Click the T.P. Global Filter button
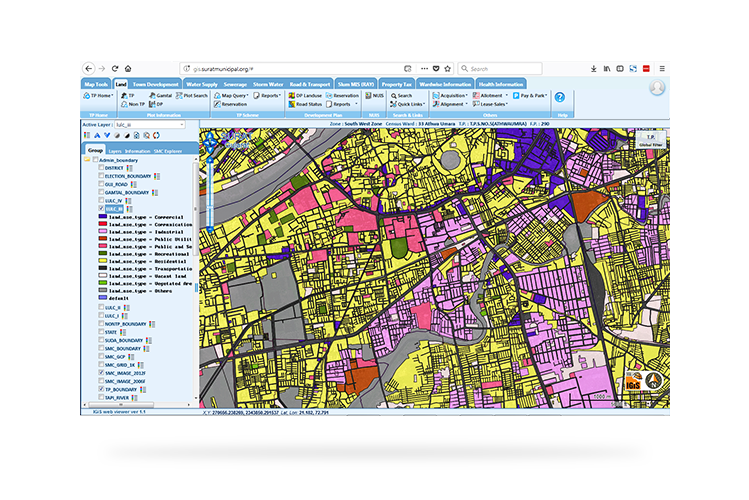 tap(651, 140)
